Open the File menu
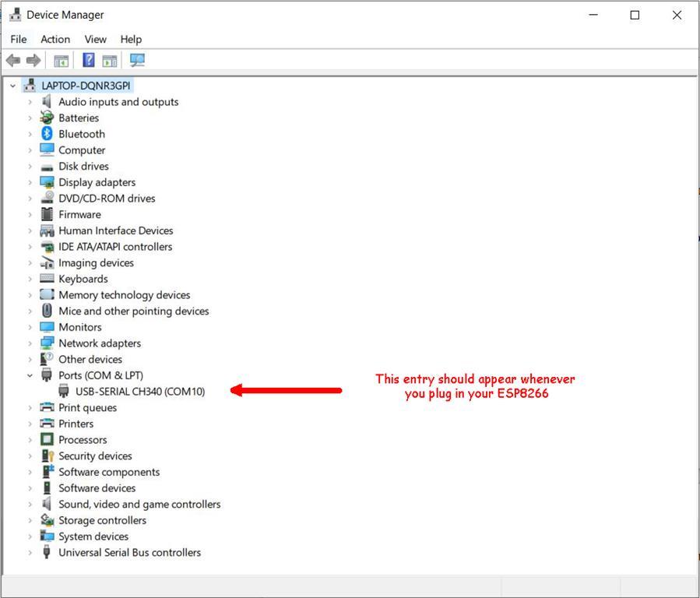The height and width of the screenshot is (598, 700). (x=18, y=39)
